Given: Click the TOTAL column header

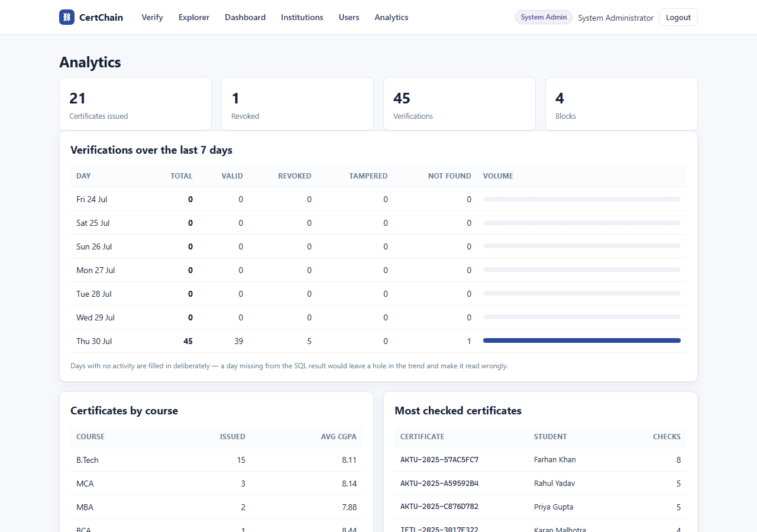Looking at the screenshot, I should click(182, 176).
